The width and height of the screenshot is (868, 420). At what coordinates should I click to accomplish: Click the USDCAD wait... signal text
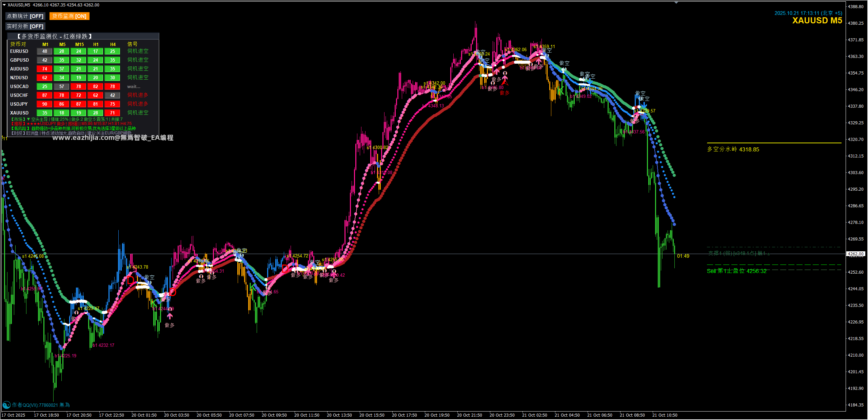click(134, 87)
